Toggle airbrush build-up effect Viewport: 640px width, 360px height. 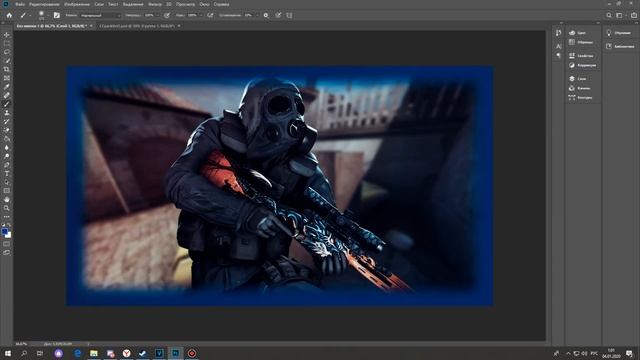tap(210, 15)
